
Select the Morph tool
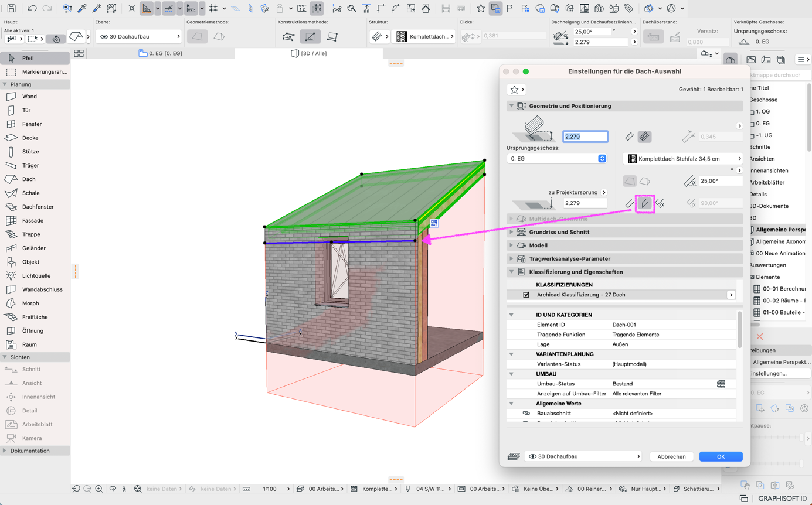[35, 303]
